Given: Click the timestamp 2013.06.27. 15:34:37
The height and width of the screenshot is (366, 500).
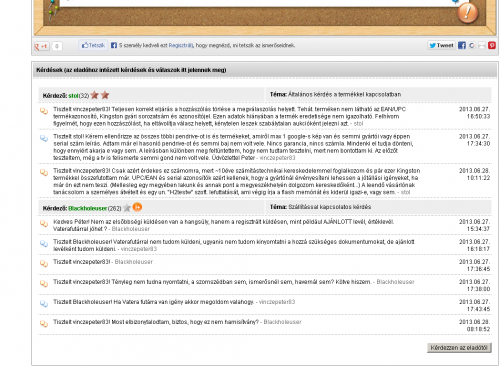Looking at the screenshot, I should tap(474, 225).
